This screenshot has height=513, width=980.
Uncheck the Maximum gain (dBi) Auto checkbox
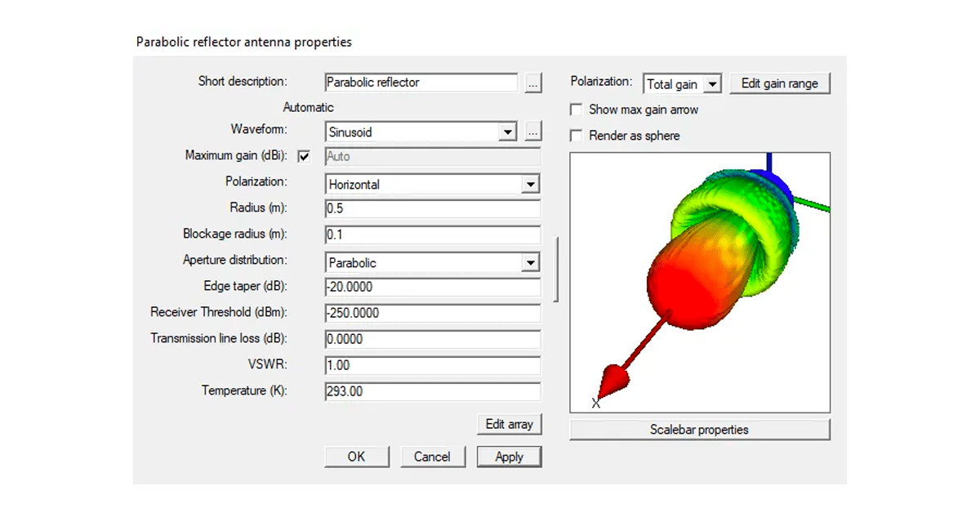coord(303,156)
